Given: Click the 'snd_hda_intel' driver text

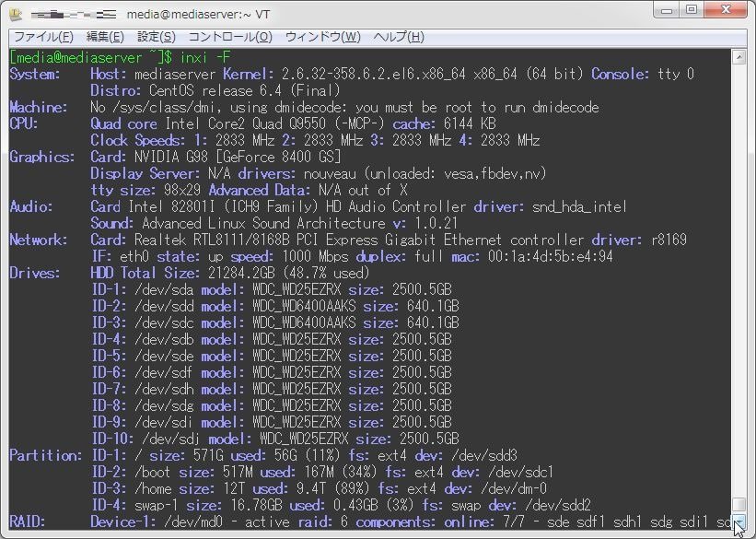Looking at the screenshot, I should point(579,207).
